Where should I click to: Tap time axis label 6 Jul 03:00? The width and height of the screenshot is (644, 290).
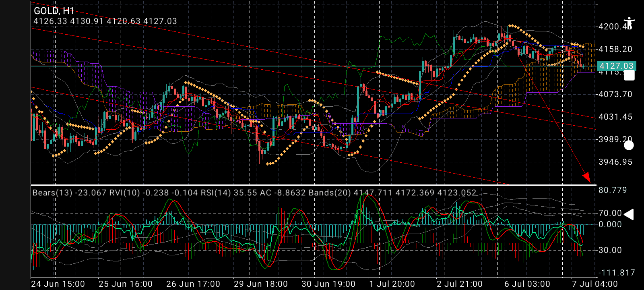(527, 284)
